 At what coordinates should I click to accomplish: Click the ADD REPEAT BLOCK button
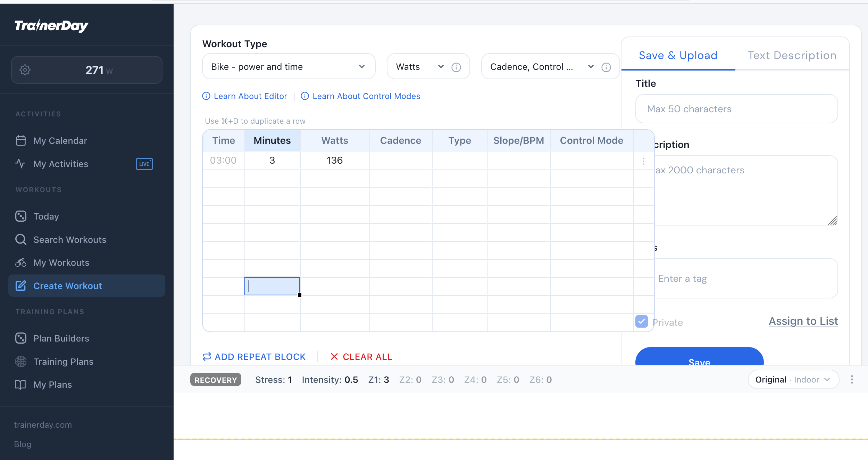(x=254, y=357)
